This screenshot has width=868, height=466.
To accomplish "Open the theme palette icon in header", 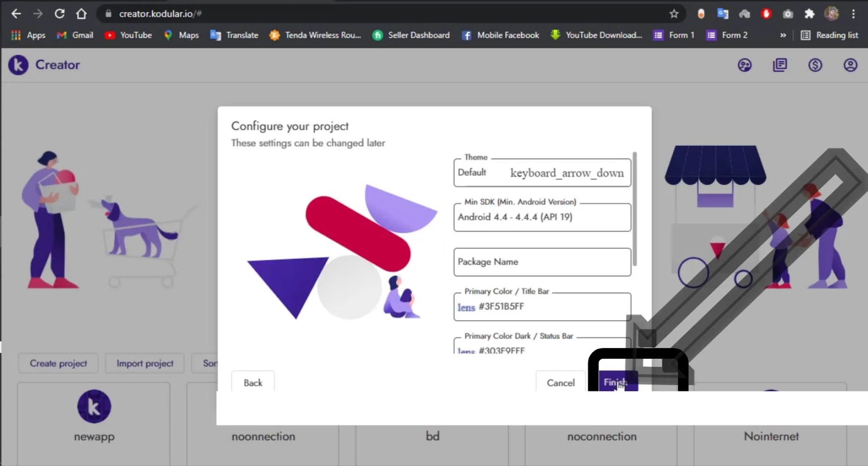I will [x=744, y=65].
